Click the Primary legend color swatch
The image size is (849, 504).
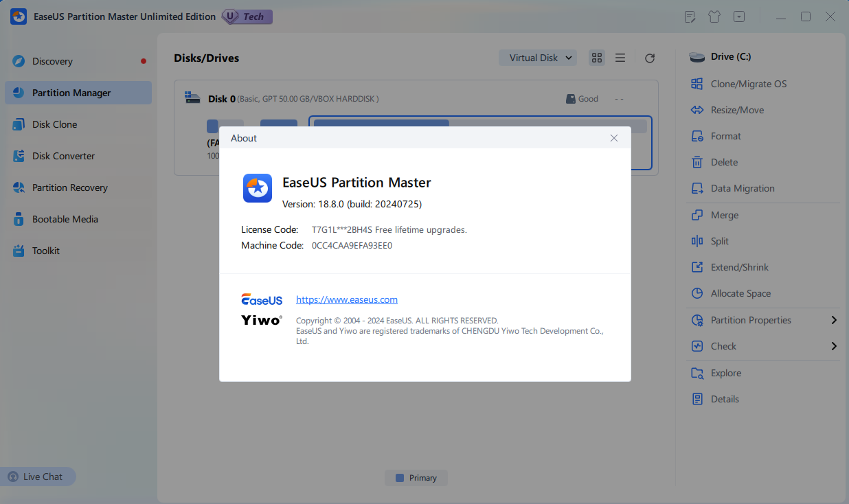pos(400,478)
